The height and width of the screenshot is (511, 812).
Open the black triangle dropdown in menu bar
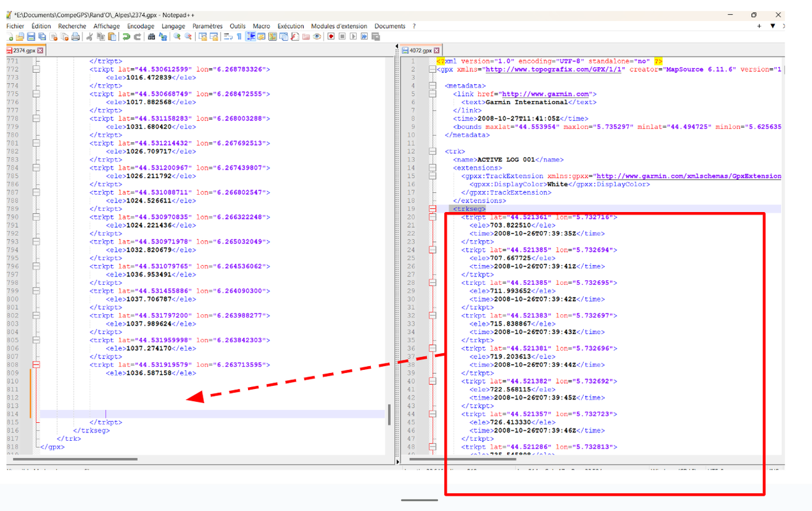772,26
